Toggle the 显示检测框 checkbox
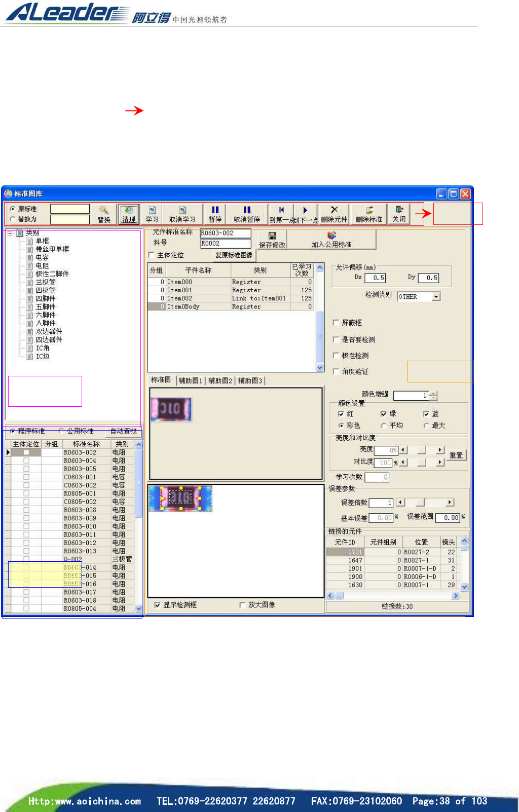 pyautogui.click(x=157, y=605)
